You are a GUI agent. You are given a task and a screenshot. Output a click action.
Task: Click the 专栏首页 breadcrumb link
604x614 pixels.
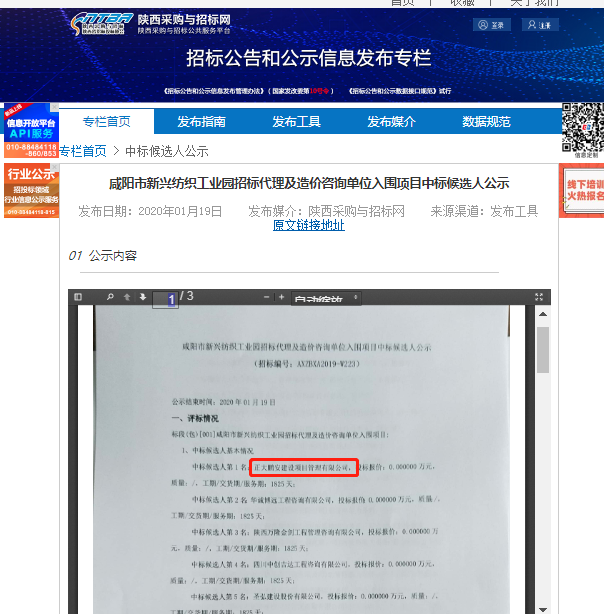tap(83, 151)
